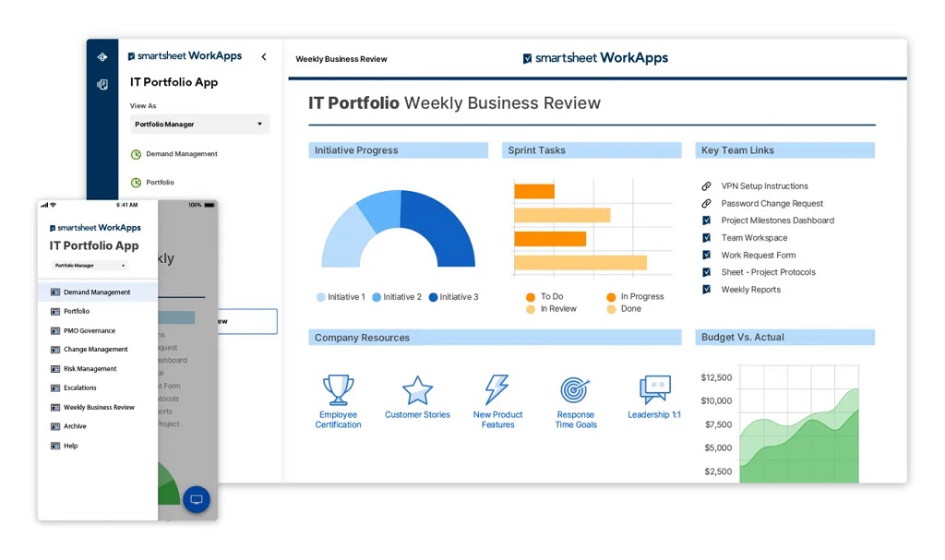Open the Sheet - Project Protocols link
945x560 pixels.
[768, 272]
